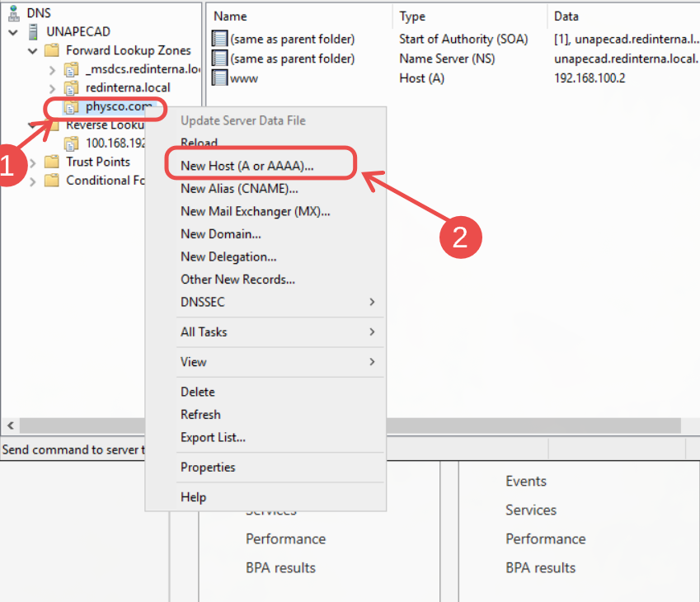Choose Delete from the context menu
Viewport: 700px width, 602px height.
(265, 392)
